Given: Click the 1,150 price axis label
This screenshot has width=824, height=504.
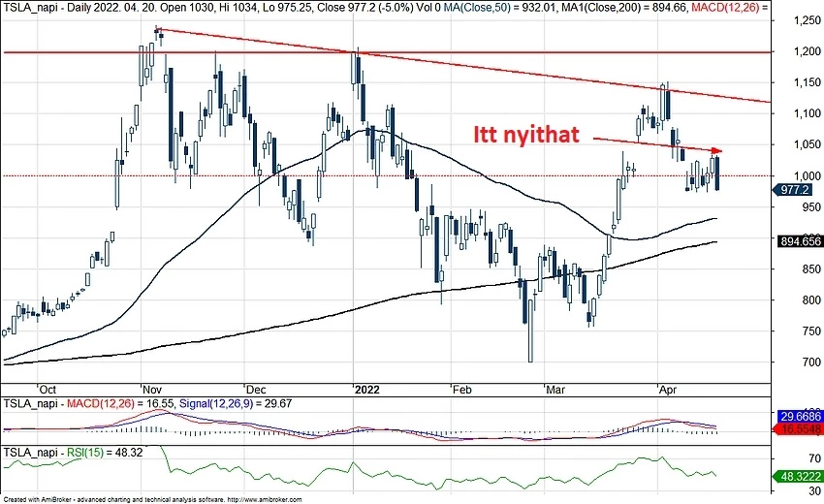Looking at the screenshot, I should 807,82.
